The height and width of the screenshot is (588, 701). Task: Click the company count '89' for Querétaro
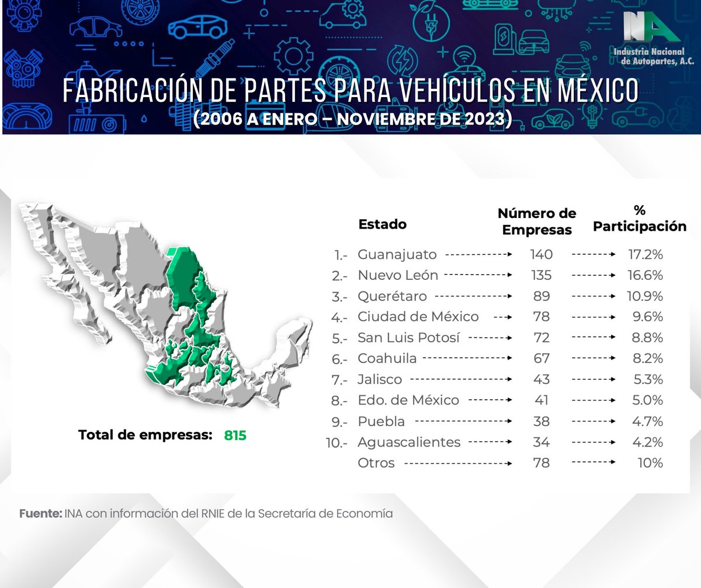pos(542,296)
